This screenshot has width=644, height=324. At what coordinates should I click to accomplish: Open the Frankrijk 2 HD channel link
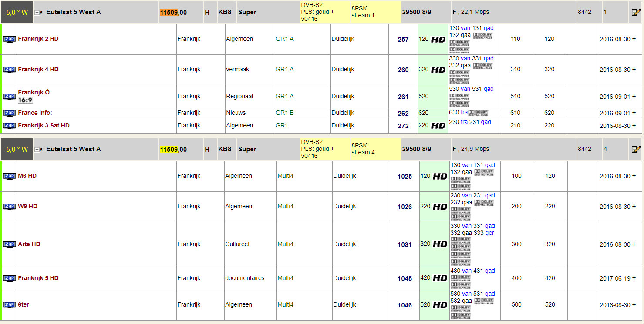pyautogui.click(x=38, y=39)
